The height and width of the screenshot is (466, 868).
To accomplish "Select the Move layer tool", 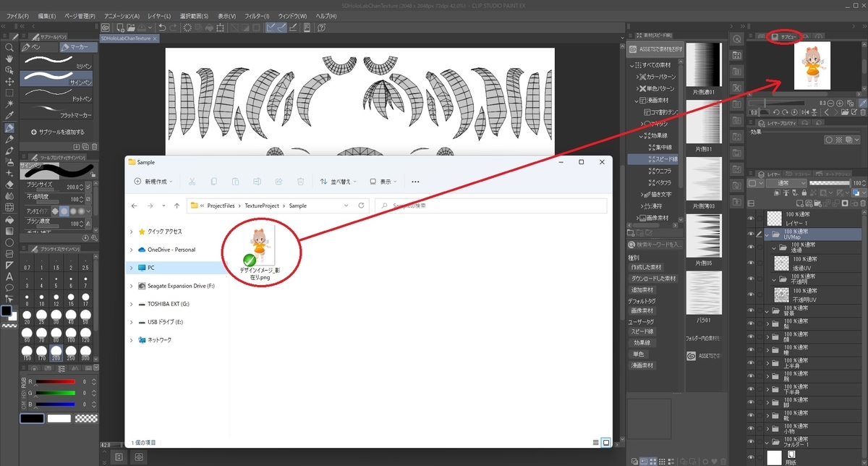I will click(x=9, y=82).
